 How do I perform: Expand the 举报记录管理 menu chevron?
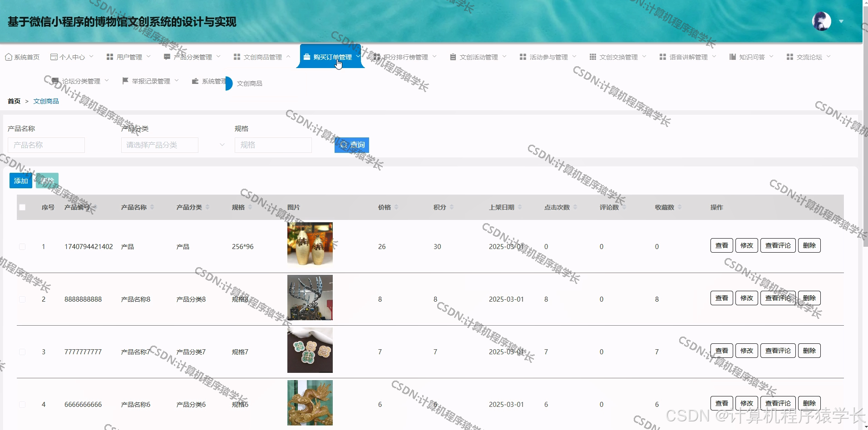[177, 81]
